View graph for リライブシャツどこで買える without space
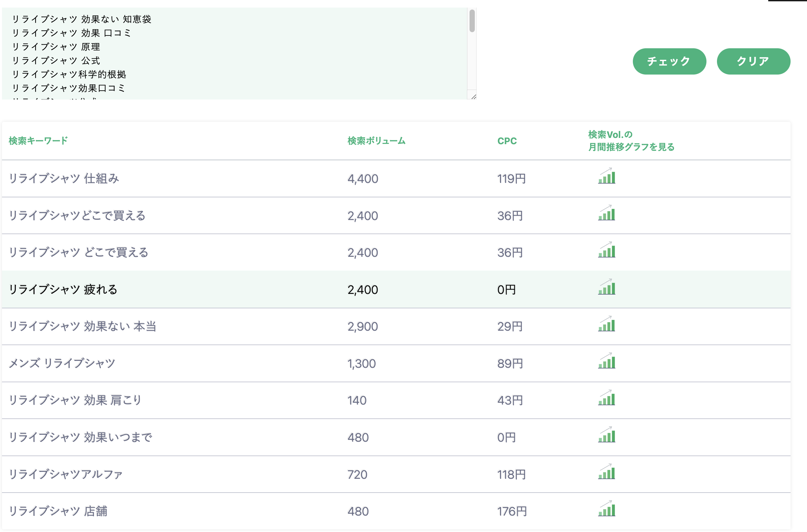Image resolution: width=807 pixels, height=532 pixels. click(607, 213)
